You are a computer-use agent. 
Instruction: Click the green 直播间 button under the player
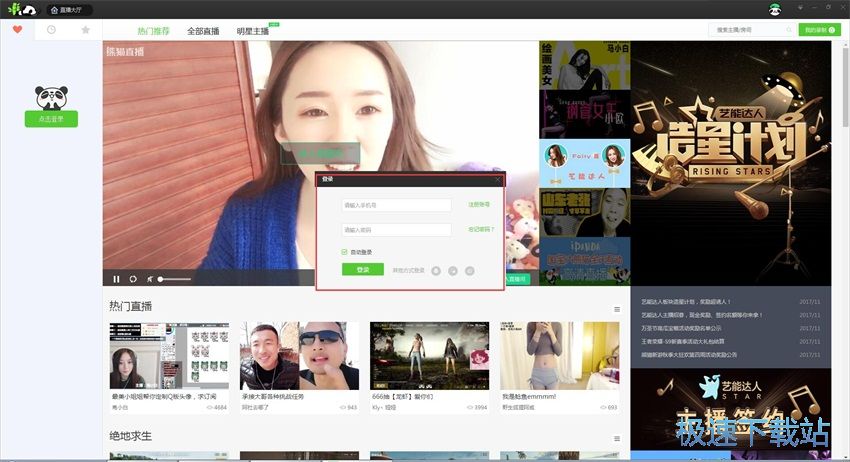click(x=517, y=279)
